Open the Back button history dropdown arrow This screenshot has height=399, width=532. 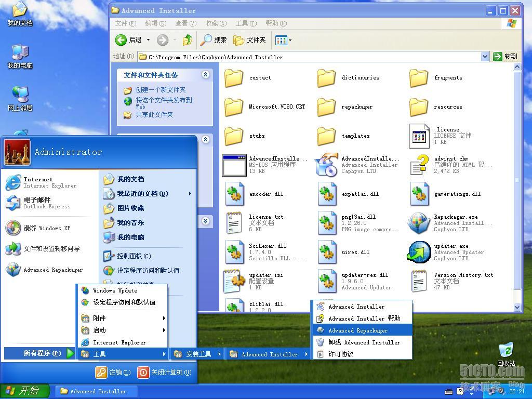[x=148, y=40]
